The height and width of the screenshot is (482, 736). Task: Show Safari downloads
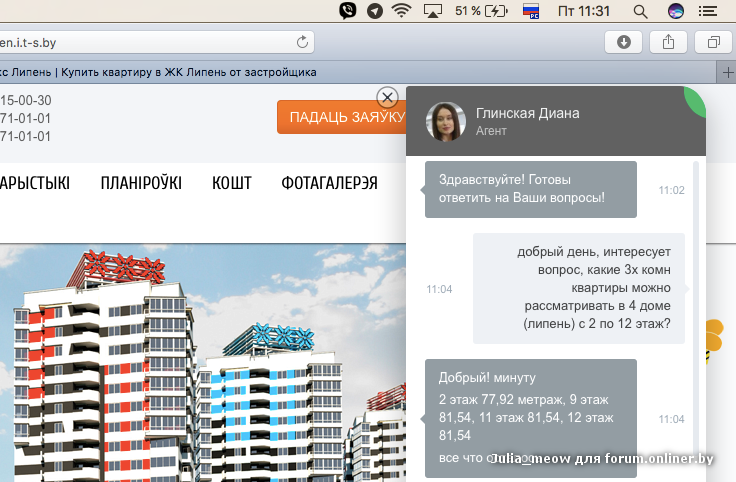623,42
